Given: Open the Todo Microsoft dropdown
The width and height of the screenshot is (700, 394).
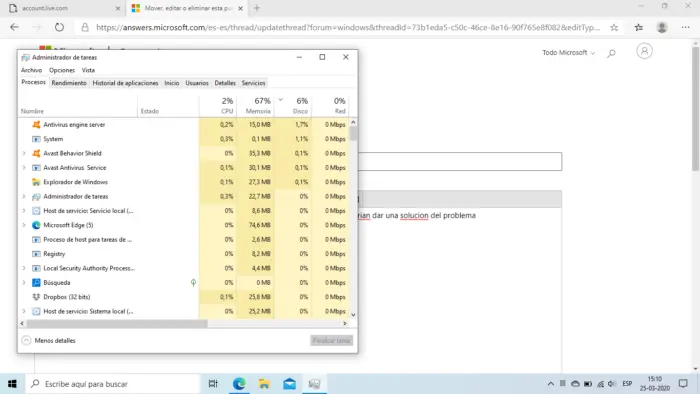Looking at the screenshot, I should tap(568, 53).
